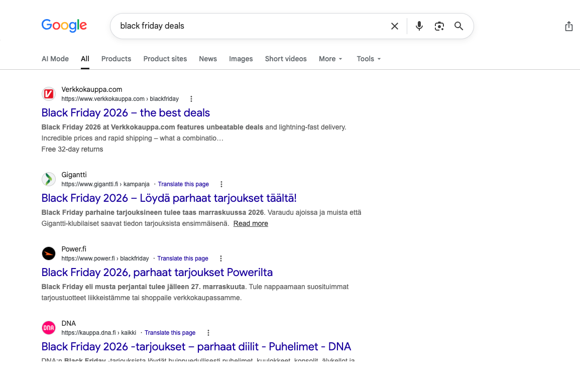Open search by image camera icon

tap(439, 26)
